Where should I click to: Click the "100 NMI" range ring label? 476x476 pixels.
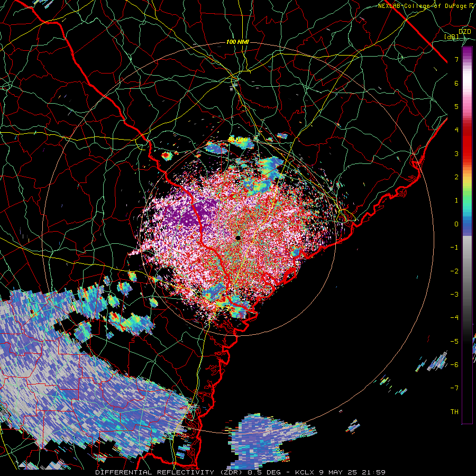[x=237, y=42]
